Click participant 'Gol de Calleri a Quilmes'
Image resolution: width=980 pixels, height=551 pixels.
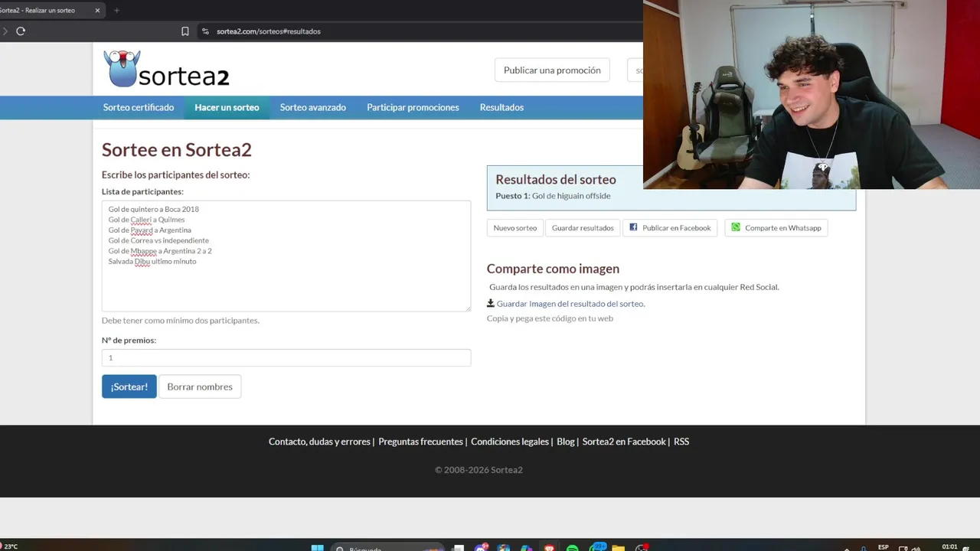point(146,220)
